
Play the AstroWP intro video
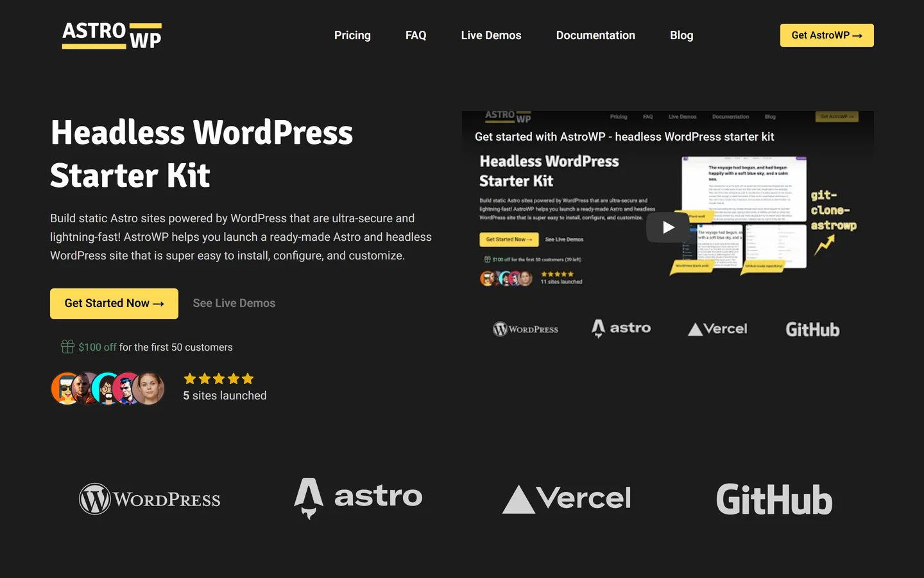coord(668,227)
